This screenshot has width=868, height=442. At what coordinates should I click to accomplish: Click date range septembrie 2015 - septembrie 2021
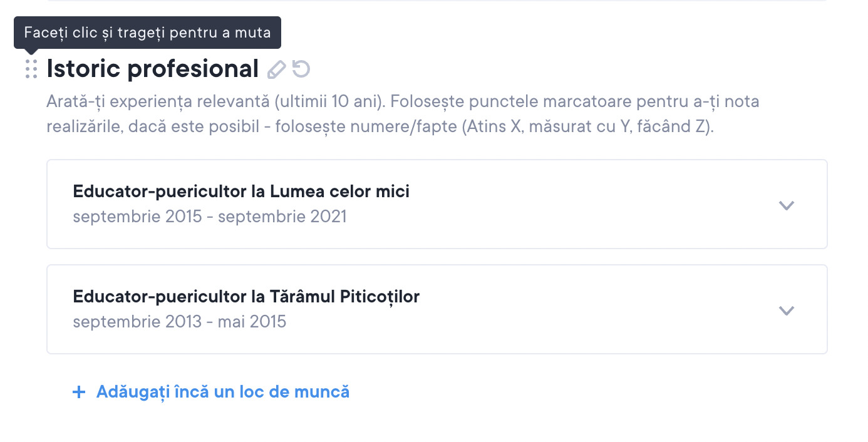click(x=209, y=217)
